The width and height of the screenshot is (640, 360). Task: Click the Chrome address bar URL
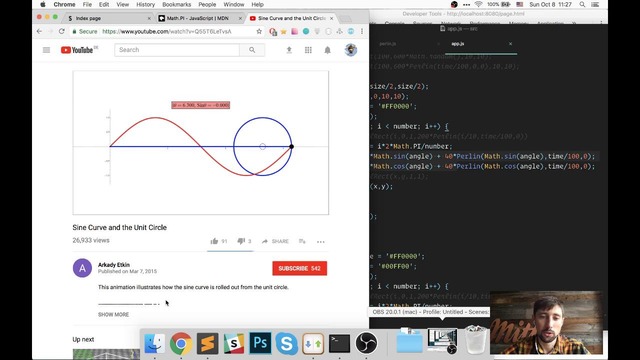(x=167, y=31)
